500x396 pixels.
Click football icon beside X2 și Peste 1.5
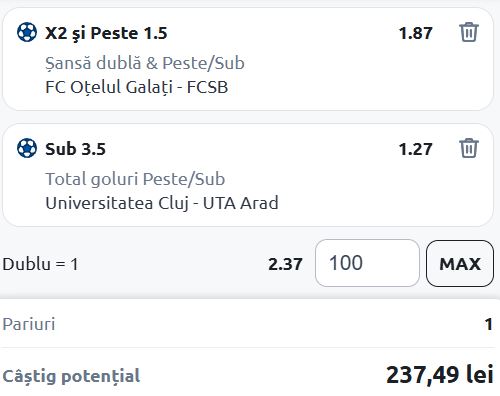[x=27, y=32]
